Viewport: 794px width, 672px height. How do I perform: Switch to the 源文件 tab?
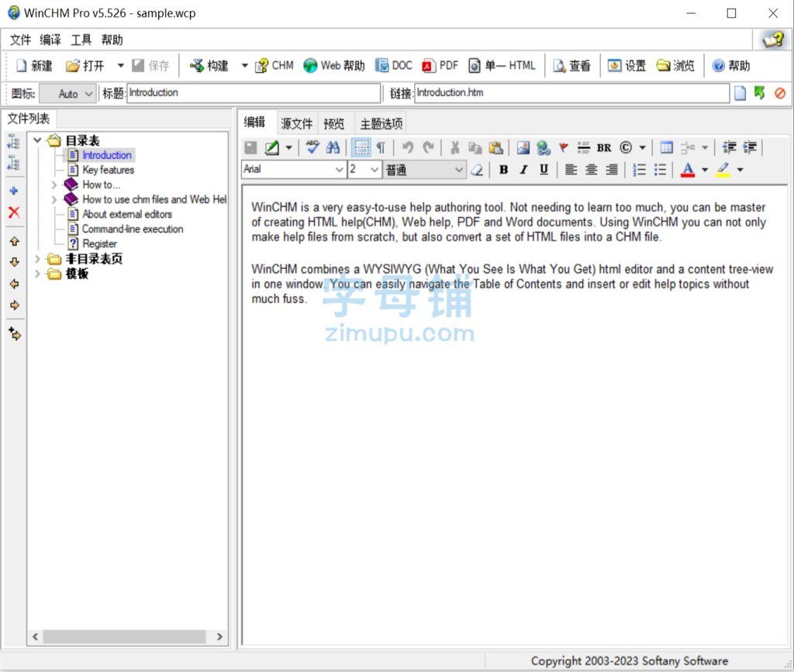pos(297,123)
